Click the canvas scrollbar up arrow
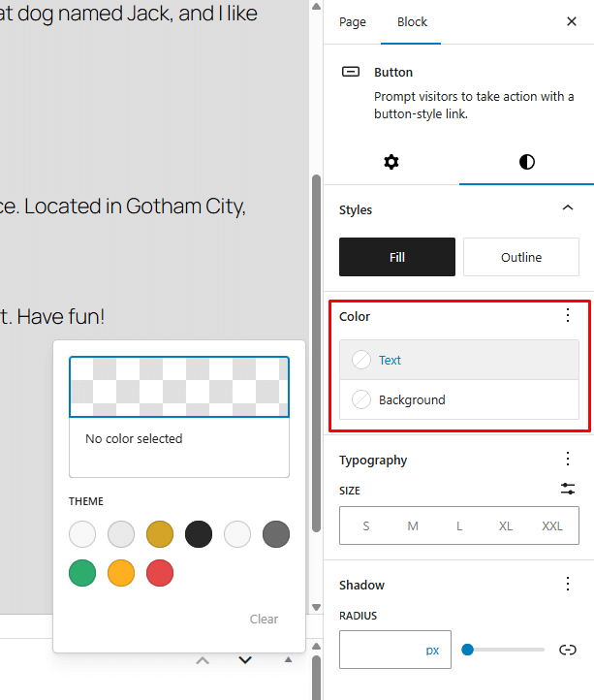Image resolution: width=594 pixels, height=700 pixels. point(317,6)
